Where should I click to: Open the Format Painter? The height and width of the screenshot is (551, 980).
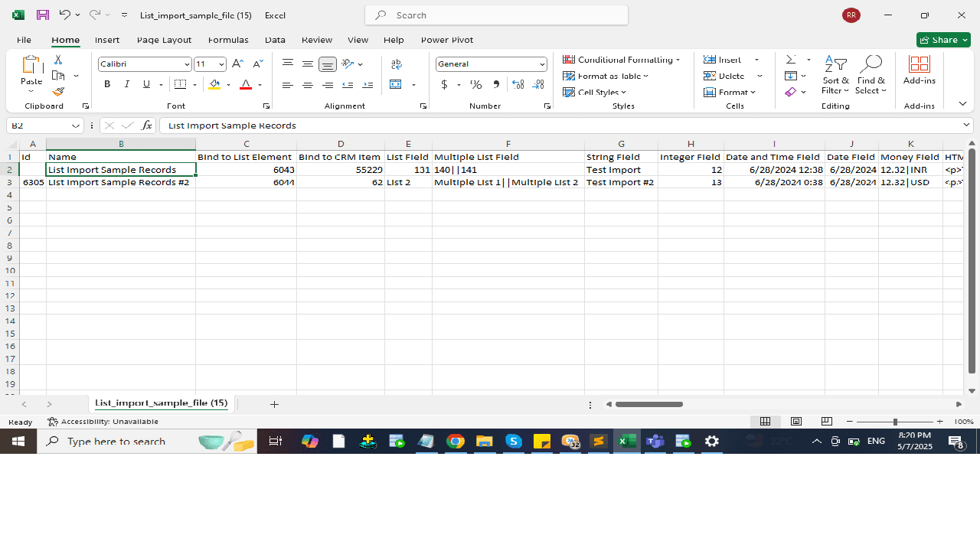point(57,92)
